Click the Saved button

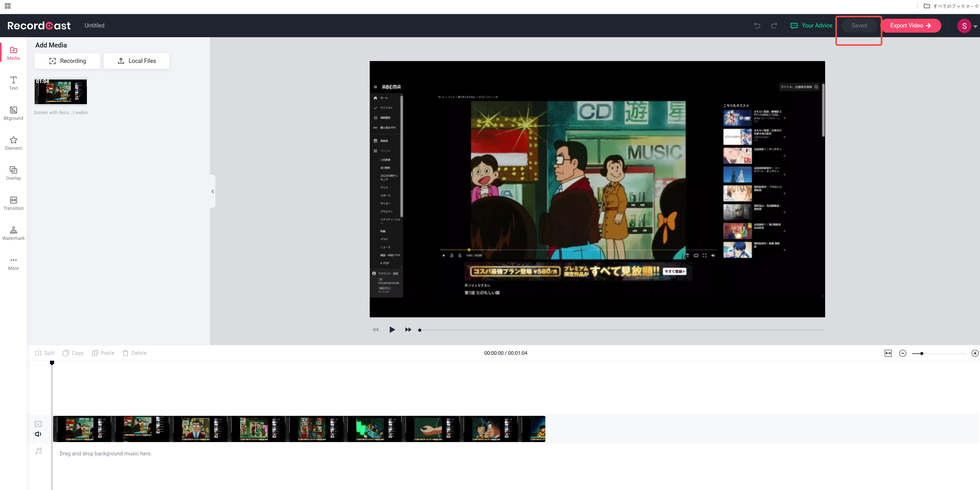859,25
